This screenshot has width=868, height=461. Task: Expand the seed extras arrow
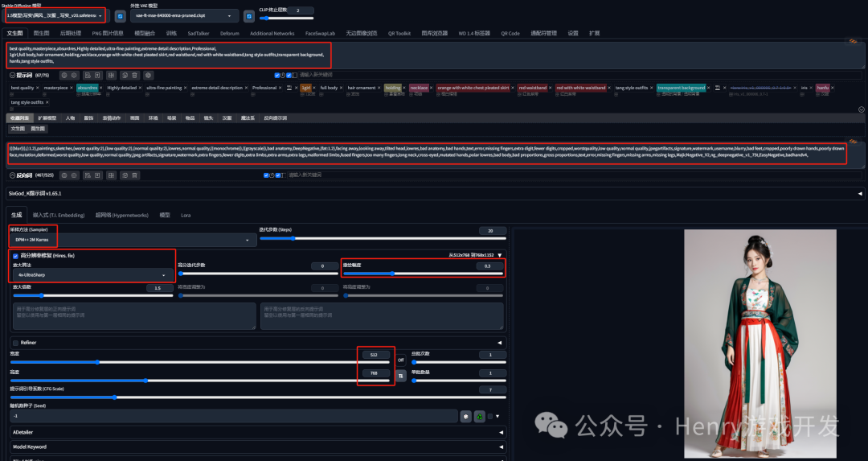pyautogui.click(x=497, y=416)
